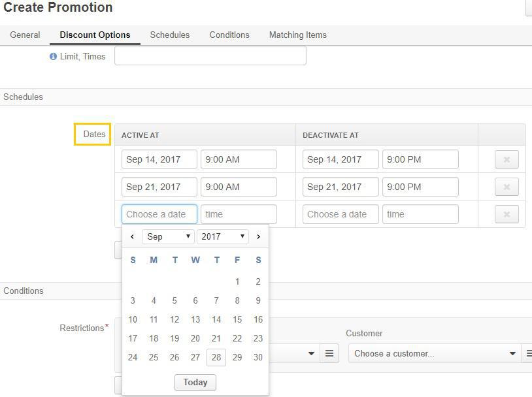
Task: Expand the dropdown arrow left of the list icon
Action: coord(311,353)
